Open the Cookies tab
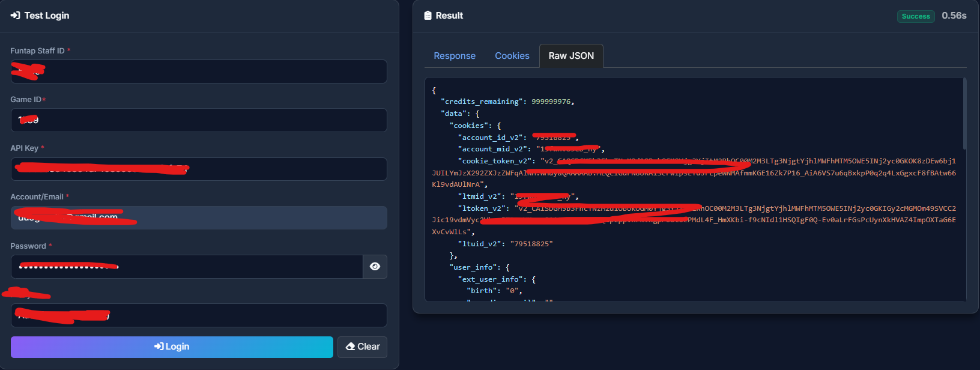 pyautogui.click(x=512, y=56)
